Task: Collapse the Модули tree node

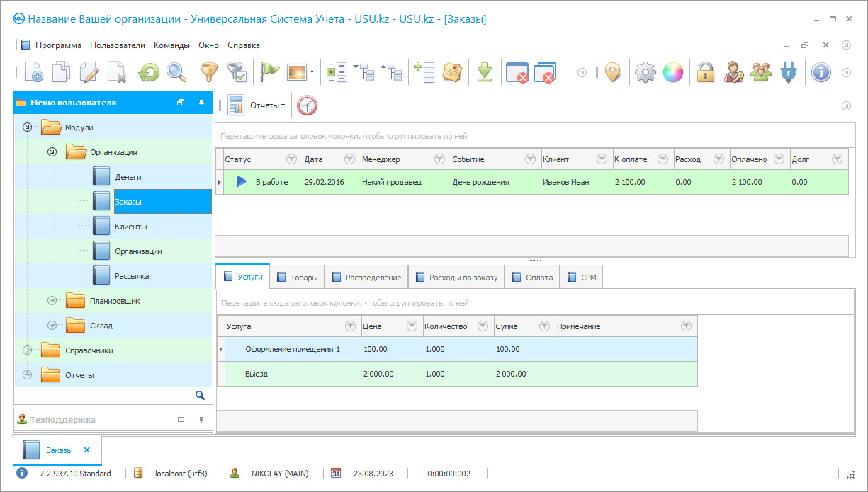Action: (27, 127)
